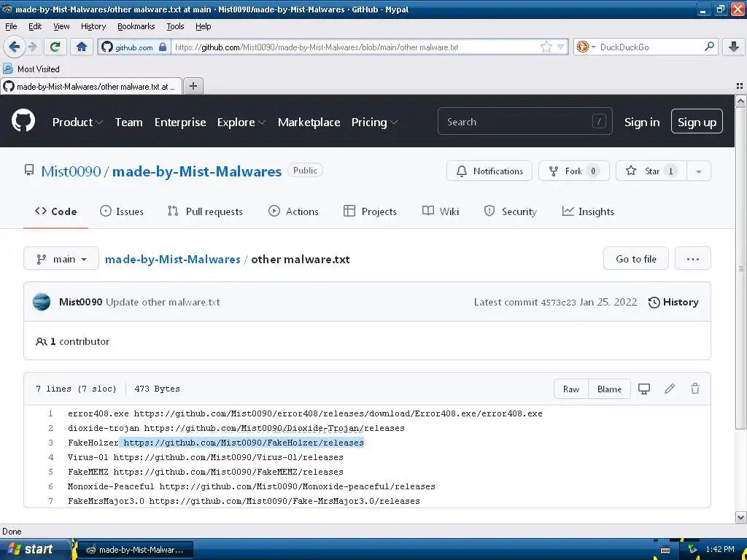This screenshot has height=560, width=747.
Task: Open file in GitHub Desktop icon
Action: point(644,389)
